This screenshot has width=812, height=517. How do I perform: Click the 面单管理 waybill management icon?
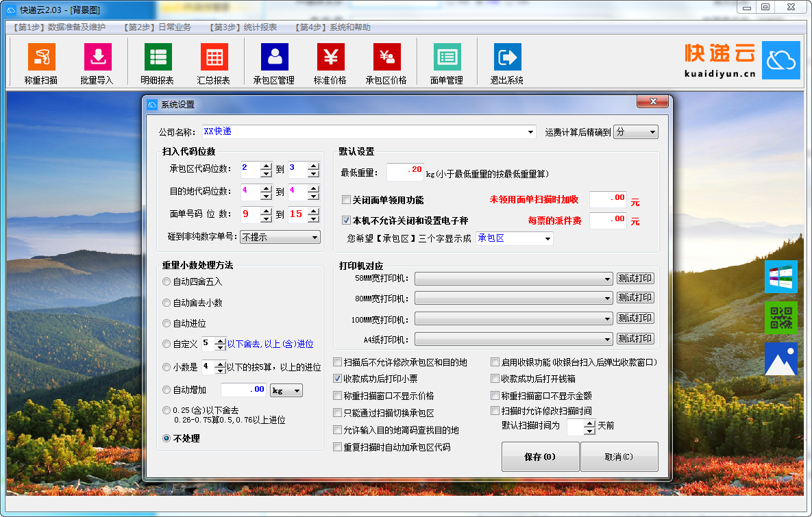[447, 58]
